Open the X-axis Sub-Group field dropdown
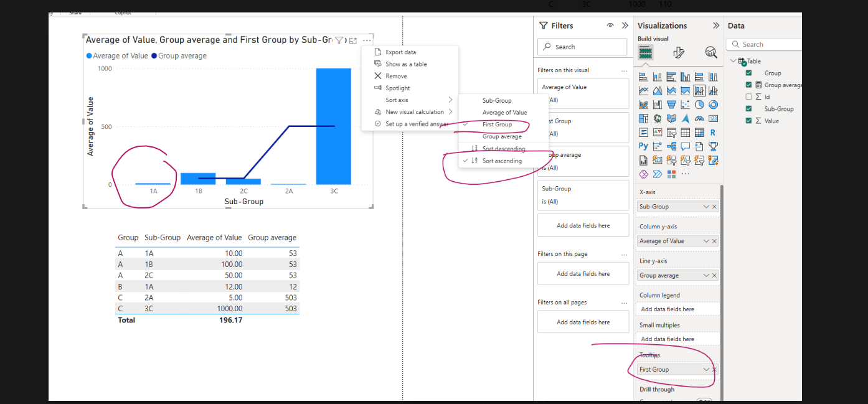The width and height of the screenshot is (868, 404). (x=706, y=207)
